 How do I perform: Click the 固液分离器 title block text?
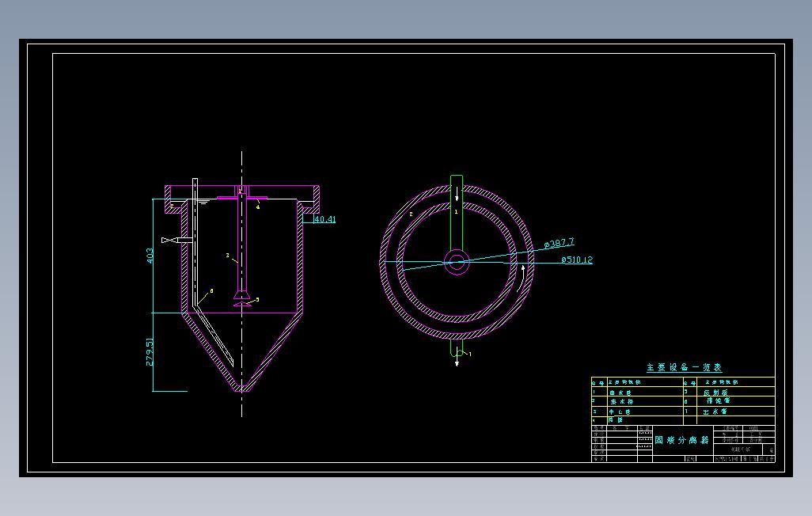point(681,440)
